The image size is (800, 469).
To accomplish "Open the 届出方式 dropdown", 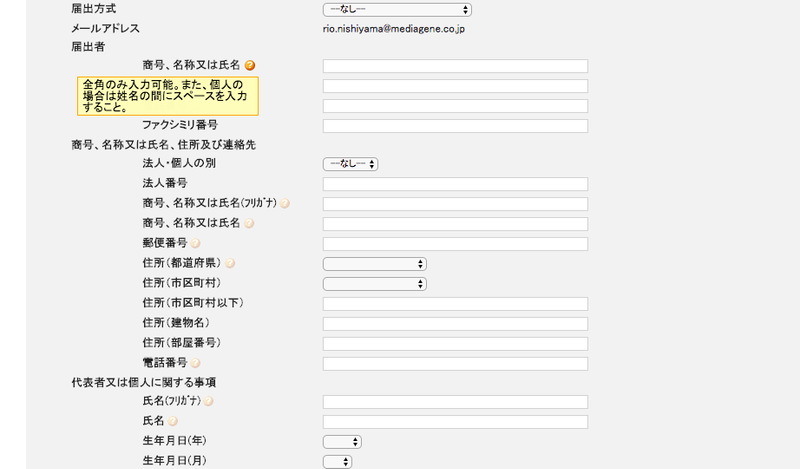I will click(396, 9).
